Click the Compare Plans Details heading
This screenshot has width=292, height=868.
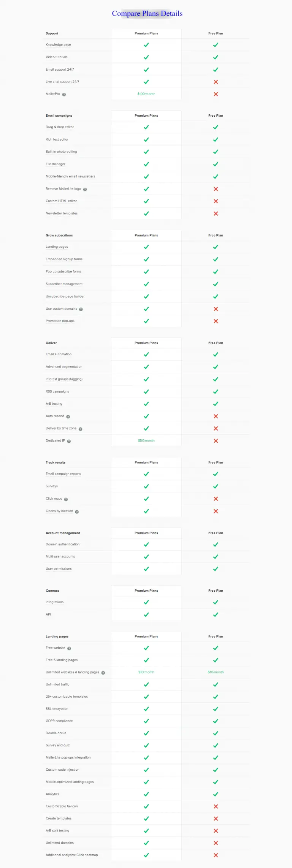click(147, 14)
